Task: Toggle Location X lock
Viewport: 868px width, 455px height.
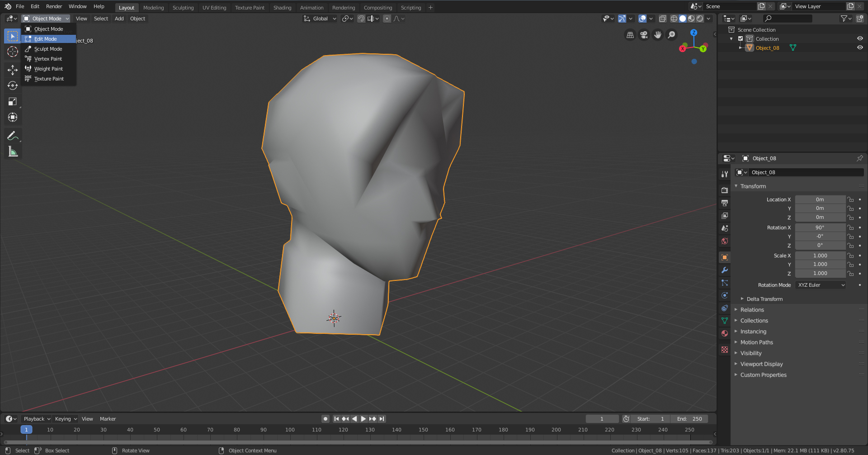Action: [x=850, y=199]
